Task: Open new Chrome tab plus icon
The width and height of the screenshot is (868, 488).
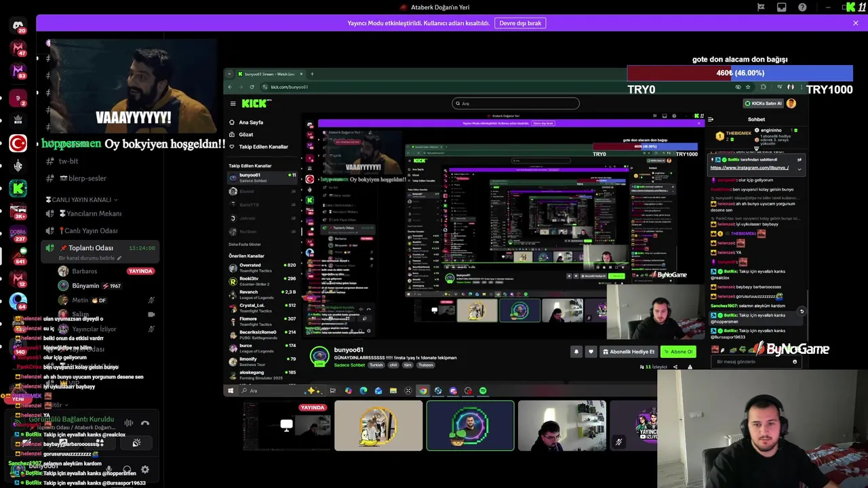Action: coord(312,74)
